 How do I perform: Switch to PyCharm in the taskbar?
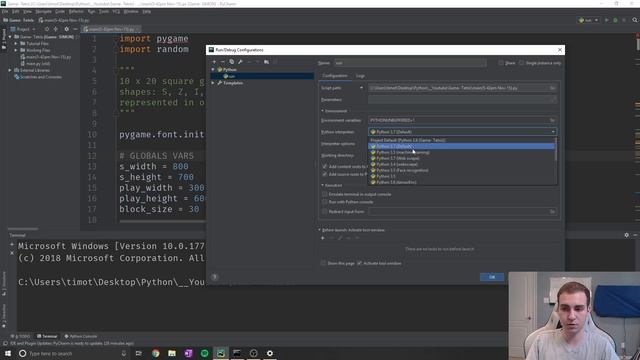pyautogui.click(x=221, y=353)
